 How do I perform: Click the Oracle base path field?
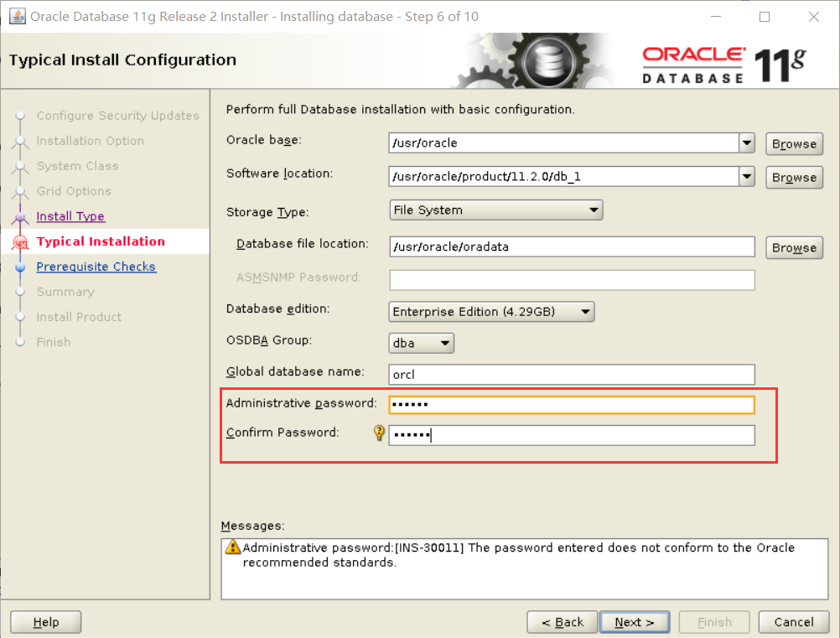564,143
